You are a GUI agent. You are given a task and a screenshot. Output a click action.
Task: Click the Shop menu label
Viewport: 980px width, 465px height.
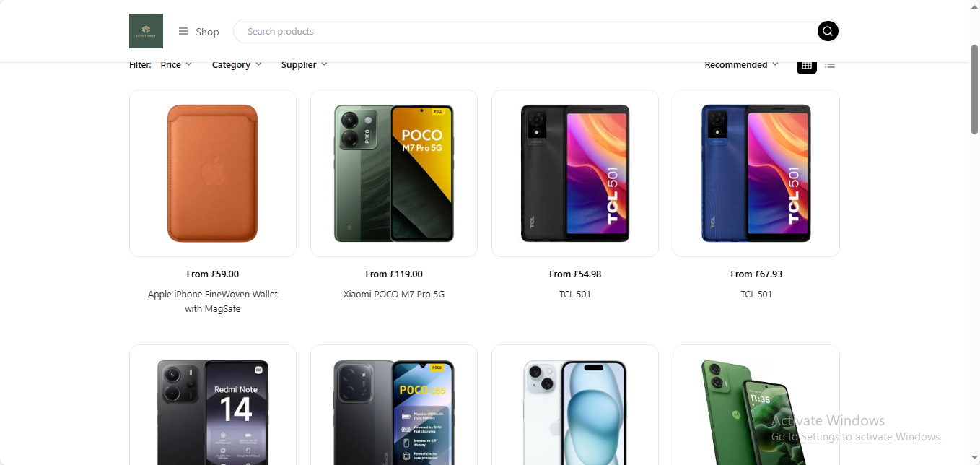207,32
